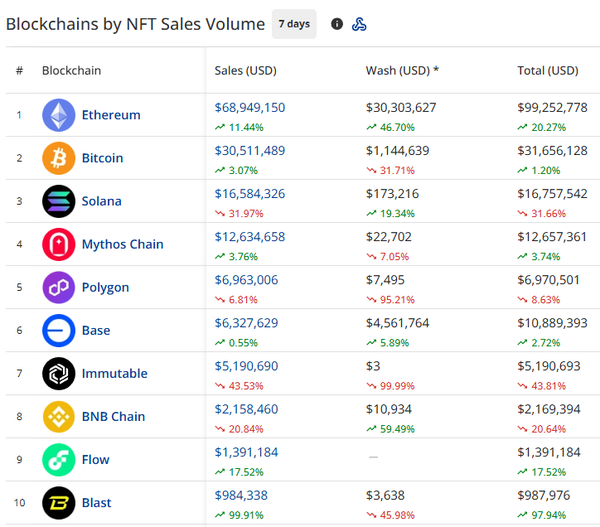Open the Ethereum blockchain link
The width and height of the screenshot is (600, 527).
click(x=111, y=115)
